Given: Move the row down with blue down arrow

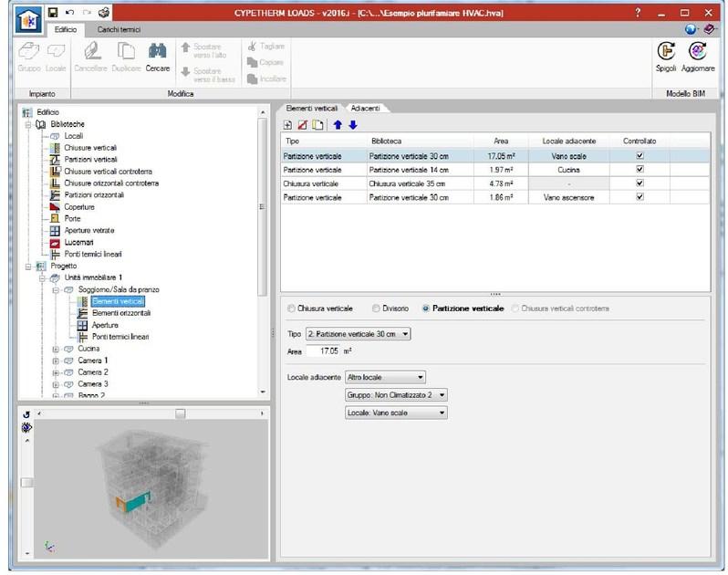Looking at the screenshot, I should tap(353, 125).
